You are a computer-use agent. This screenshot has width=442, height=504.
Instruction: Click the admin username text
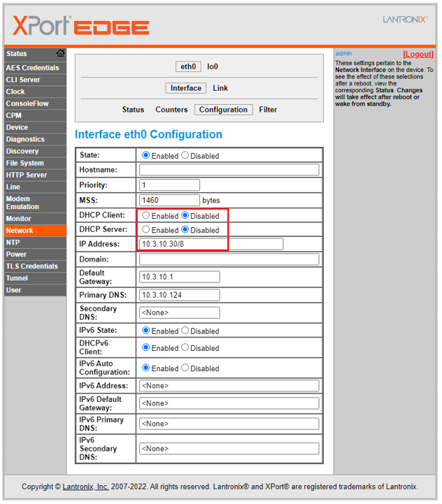click(343, 53)
